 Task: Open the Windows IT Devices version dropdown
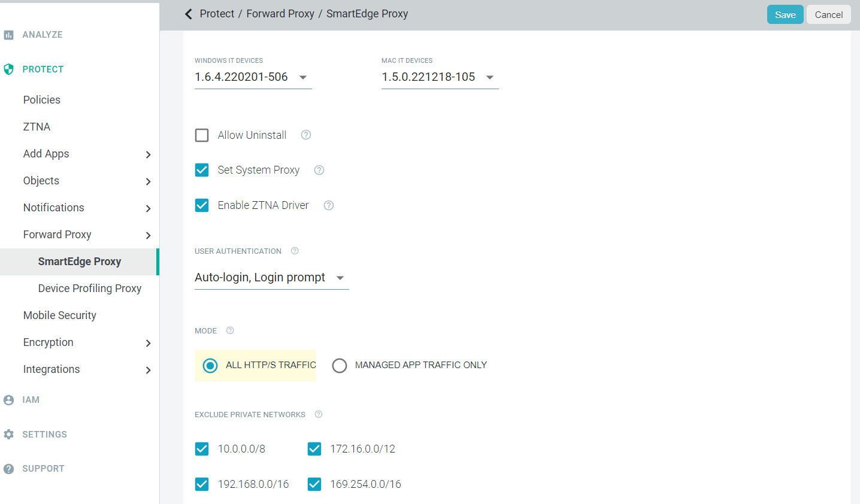point(303,77)
